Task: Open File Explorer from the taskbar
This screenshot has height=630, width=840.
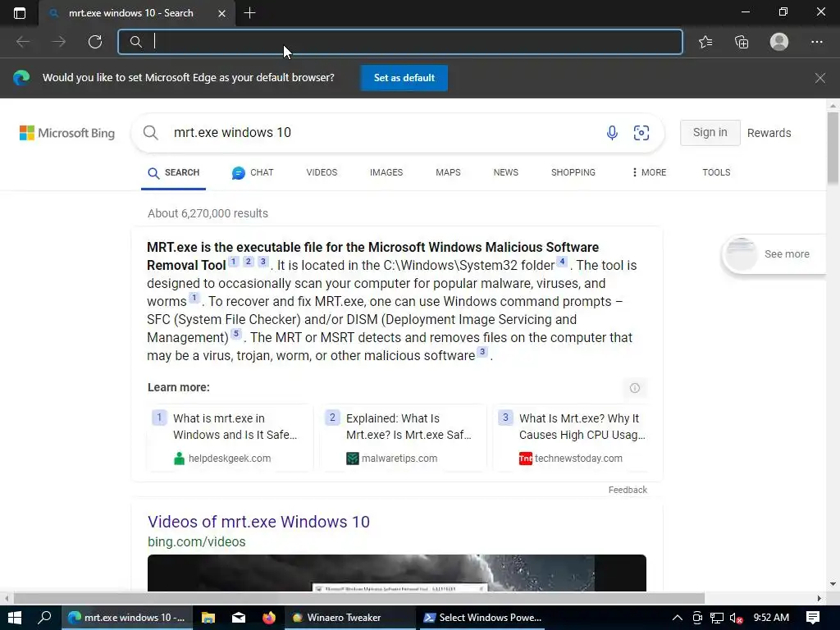Action: 208,618
